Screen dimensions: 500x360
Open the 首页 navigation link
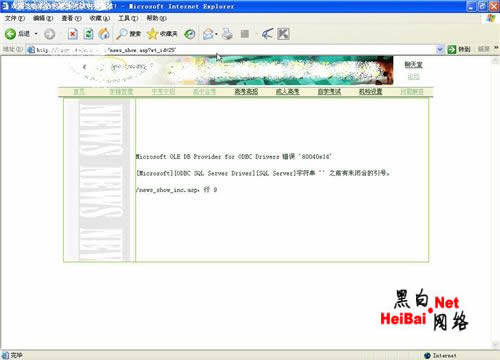pos(79,92)
